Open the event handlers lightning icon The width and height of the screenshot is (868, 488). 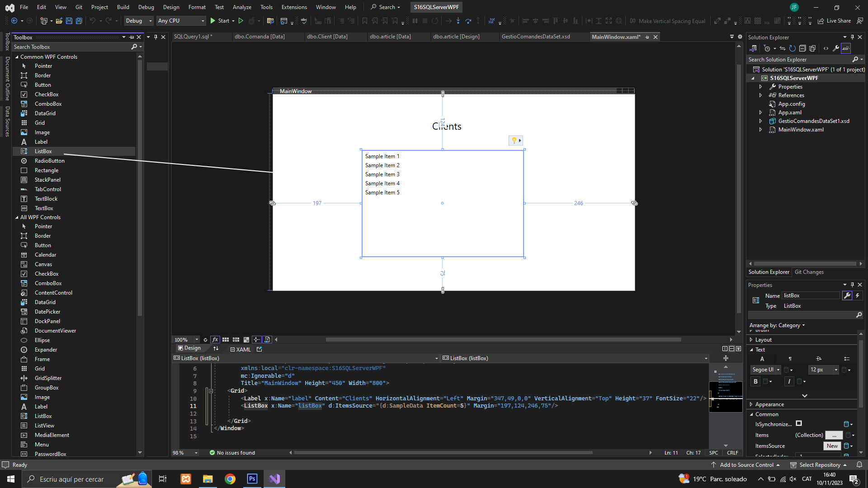(858, 296)
